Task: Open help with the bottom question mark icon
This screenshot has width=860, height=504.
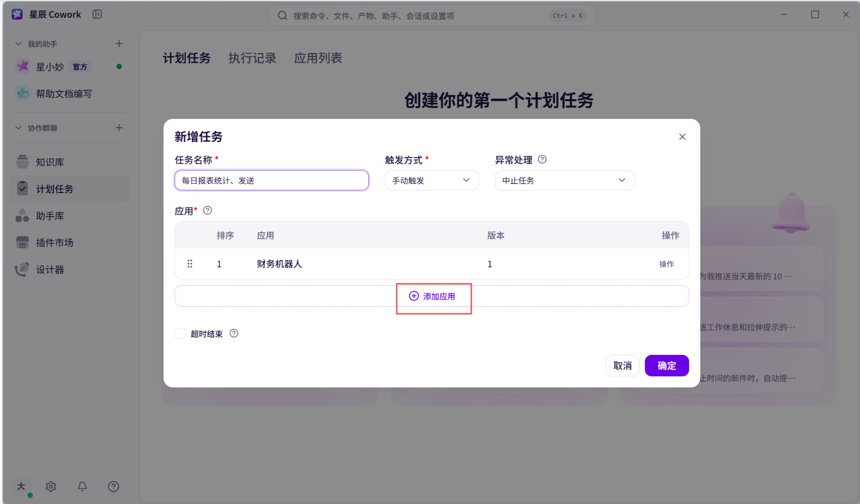Action: click(113, 486)
